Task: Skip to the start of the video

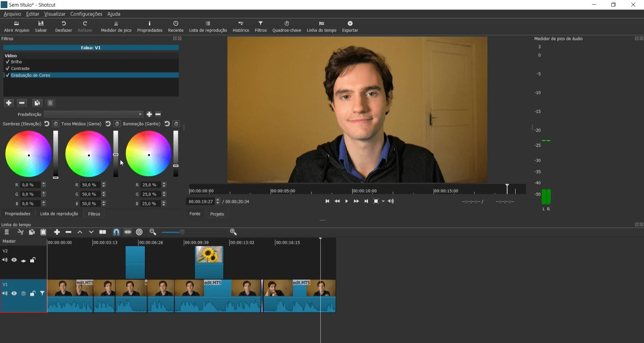Action: [327, 201]
